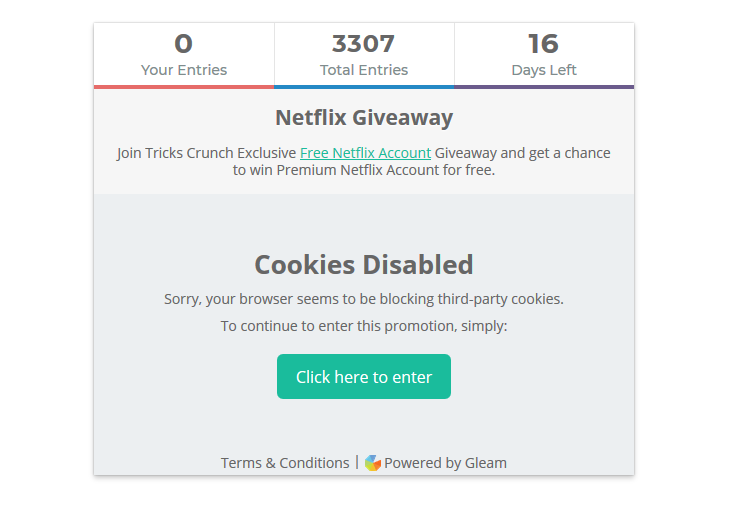Click the 'Join Tricks Crunch Exclusive' text
The image size is (735, 506).
[x=207, y=153]
